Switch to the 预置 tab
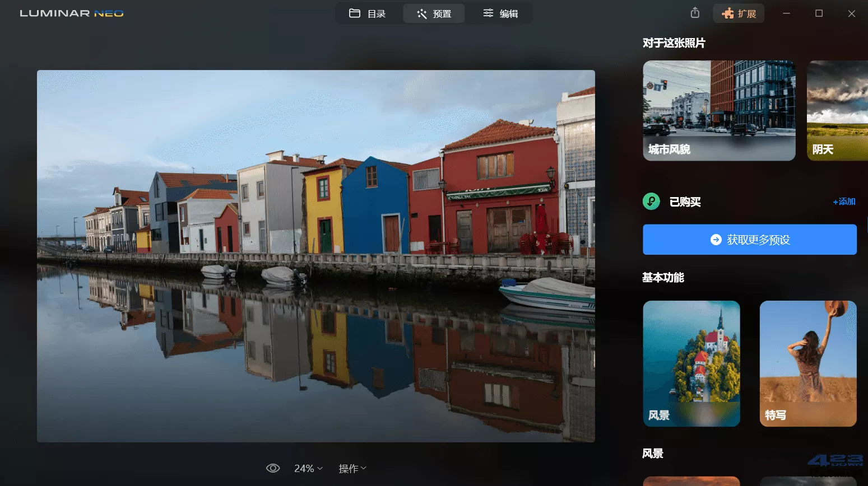 click(434, 13)
